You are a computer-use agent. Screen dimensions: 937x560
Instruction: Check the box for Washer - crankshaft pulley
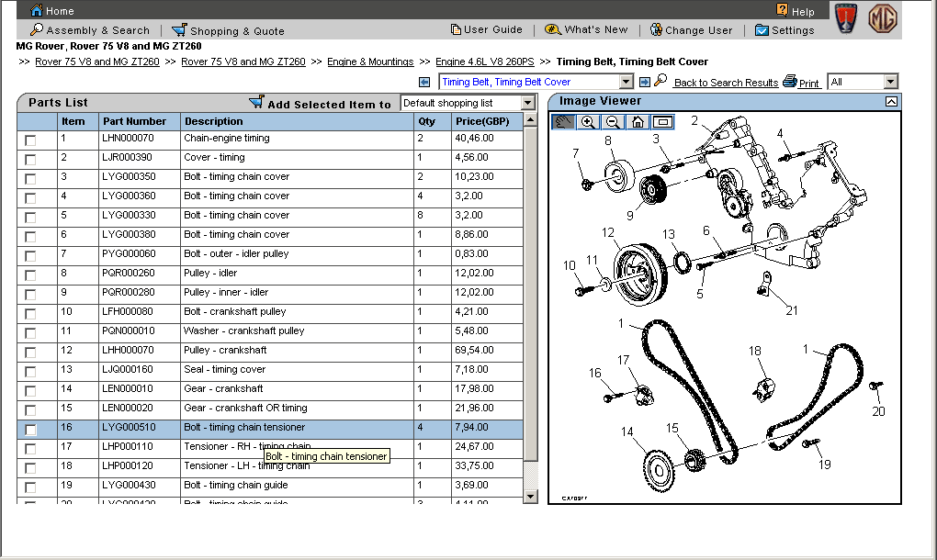point(30,332)
